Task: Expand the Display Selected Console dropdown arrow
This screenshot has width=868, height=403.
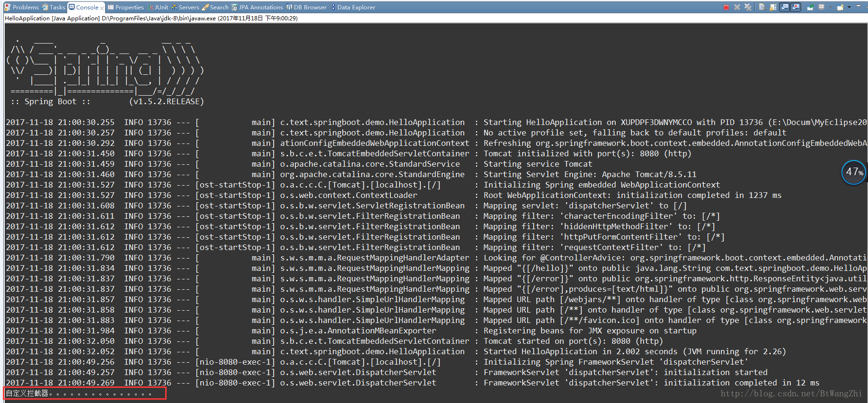Action: tap(830, 7)
